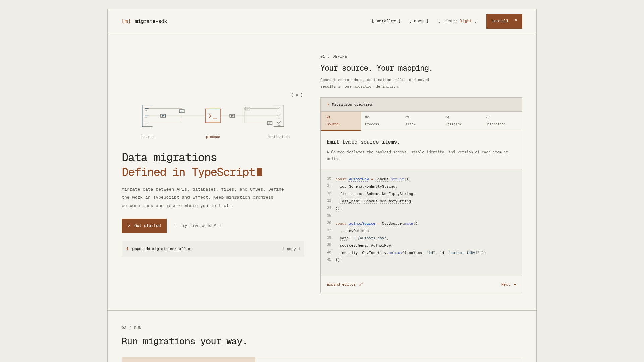Go to Next migration step
Screen dimensions: 644x362
pyautogui.click(x=509, y=285)
